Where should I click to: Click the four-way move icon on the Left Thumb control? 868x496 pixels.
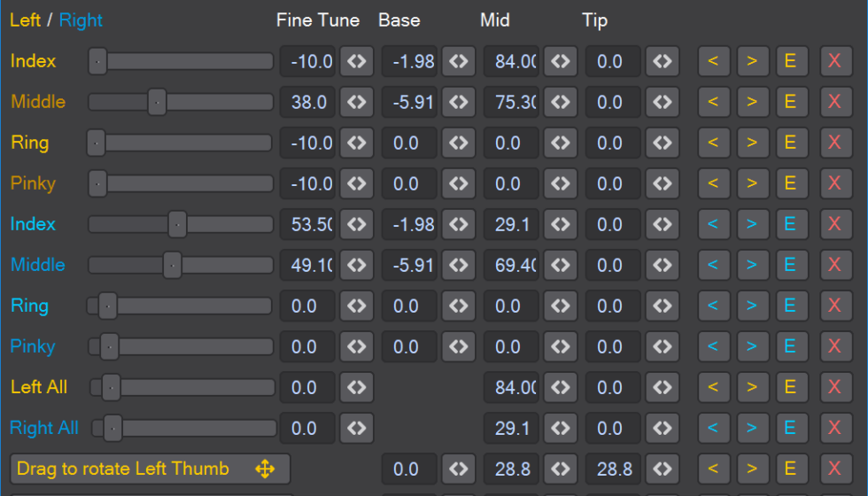point(265,469)
